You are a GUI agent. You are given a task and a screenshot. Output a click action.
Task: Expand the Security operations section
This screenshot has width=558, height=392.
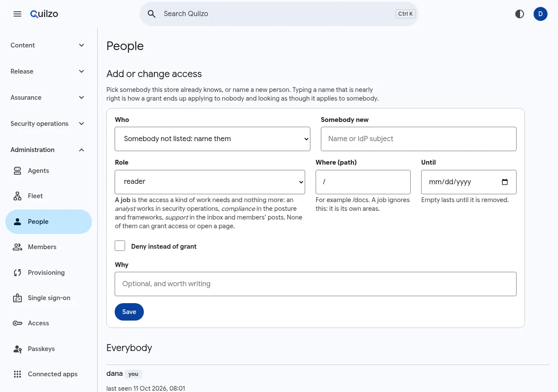(x=49, y=124)
